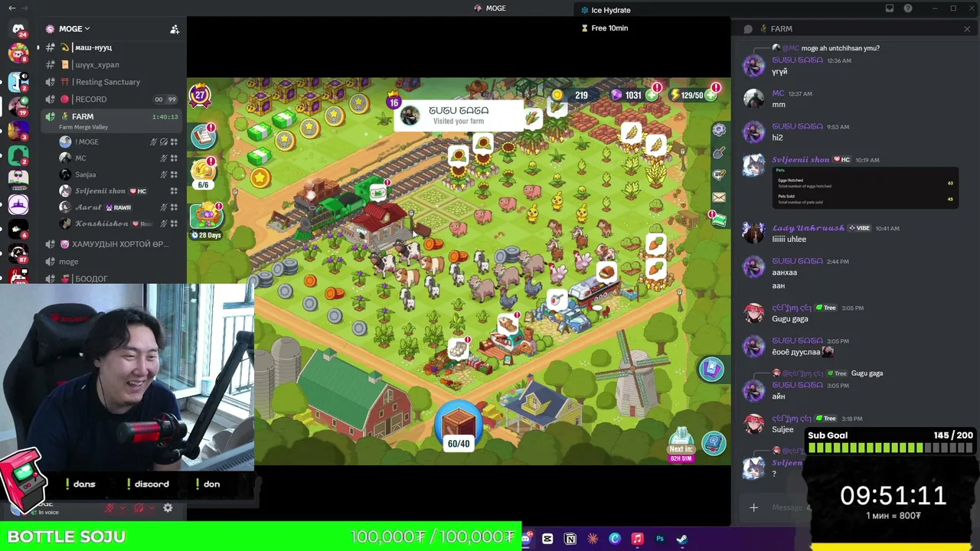
Task: Open the game chat pencil icon
Action: (x=719, y=175)
